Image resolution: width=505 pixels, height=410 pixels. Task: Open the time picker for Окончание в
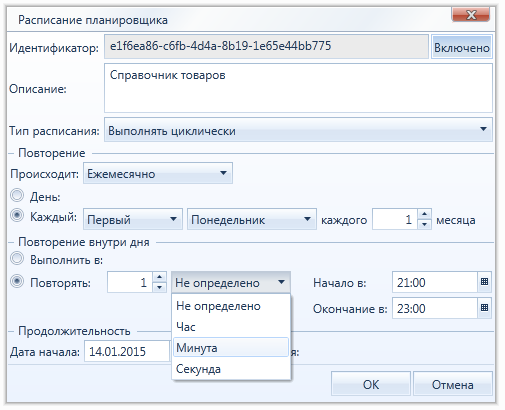click(484, 308)
